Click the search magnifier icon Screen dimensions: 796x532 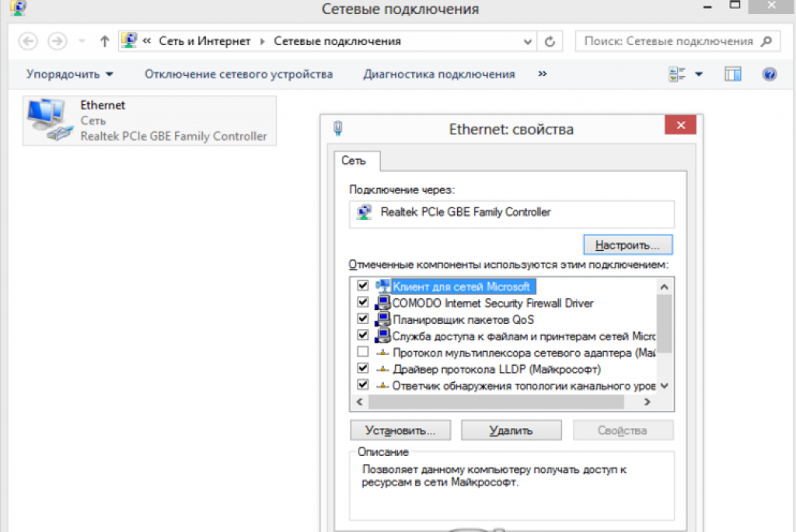767,41
